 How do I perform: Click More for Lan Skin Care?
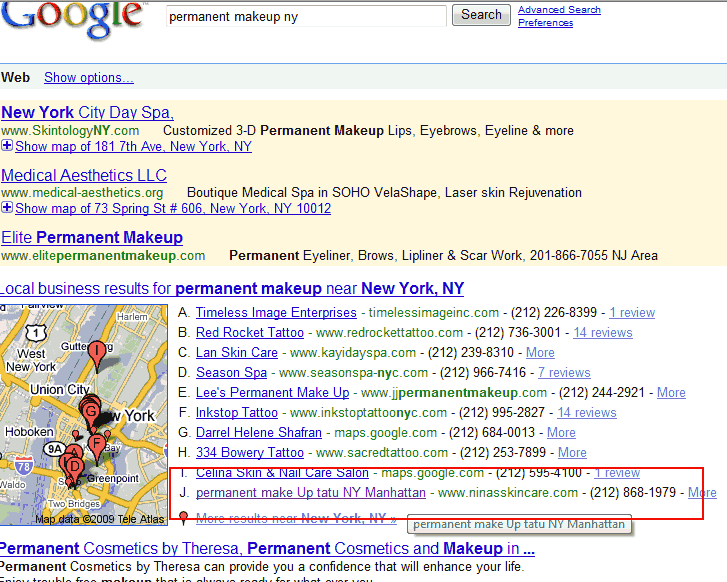pyautogui.click(x=540, y=352)
